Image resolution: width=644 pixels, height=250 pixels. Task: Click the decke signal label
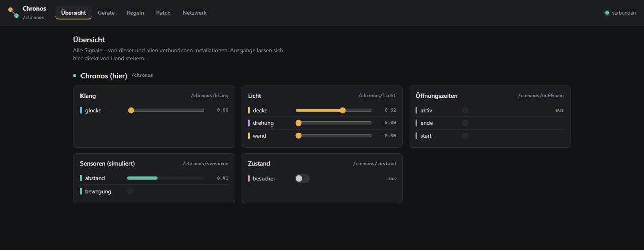click(260, 110)
